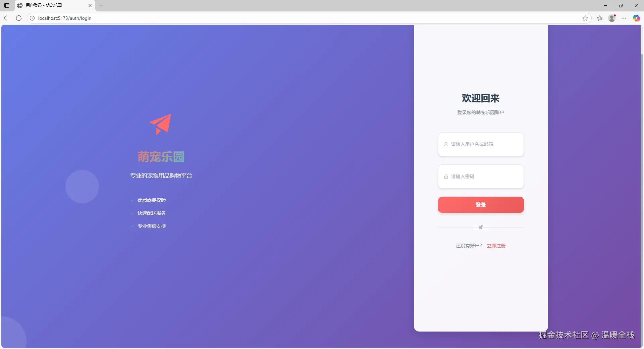Click the lock icon in password field
The height and width of the screenshot is (349, 644).
point(446,177)
